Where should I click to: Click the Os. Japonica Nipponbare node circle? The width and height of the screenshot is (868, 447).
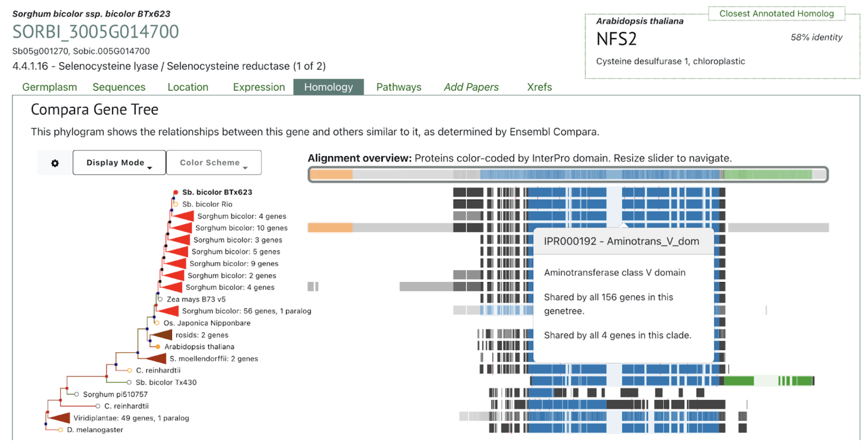157,323
